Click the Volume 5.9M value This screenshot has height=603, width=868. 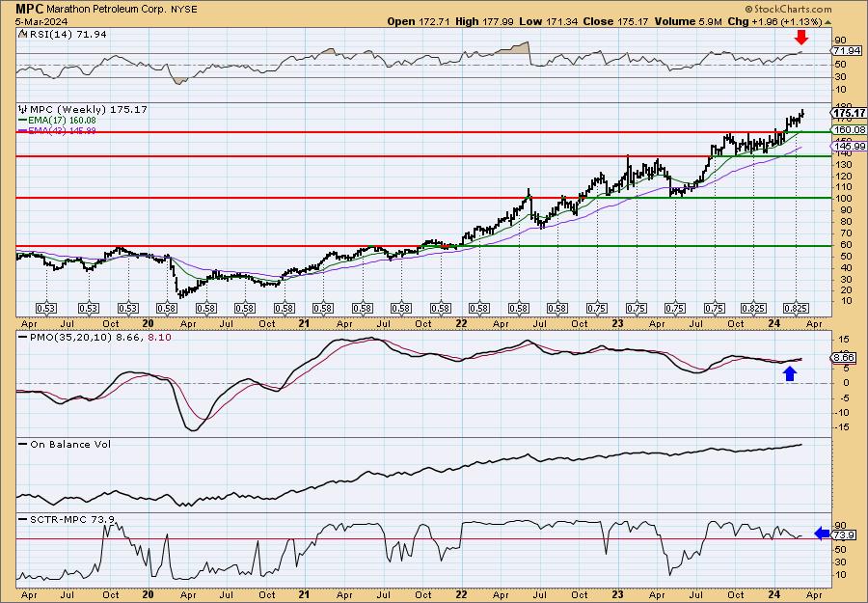click(x=688, y=21)
